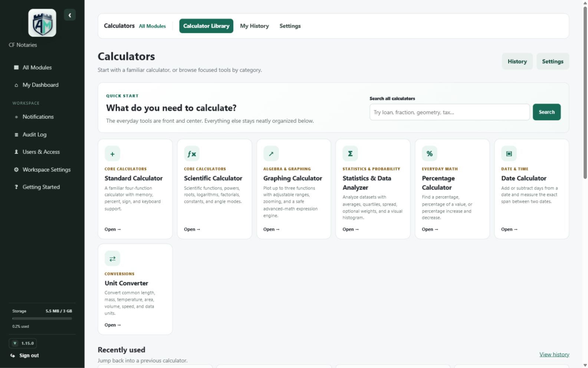This screenshot has height=368, width=588.
Task: Click the 5.5 MB / 3 GB storage text
Action: point(59,311)
